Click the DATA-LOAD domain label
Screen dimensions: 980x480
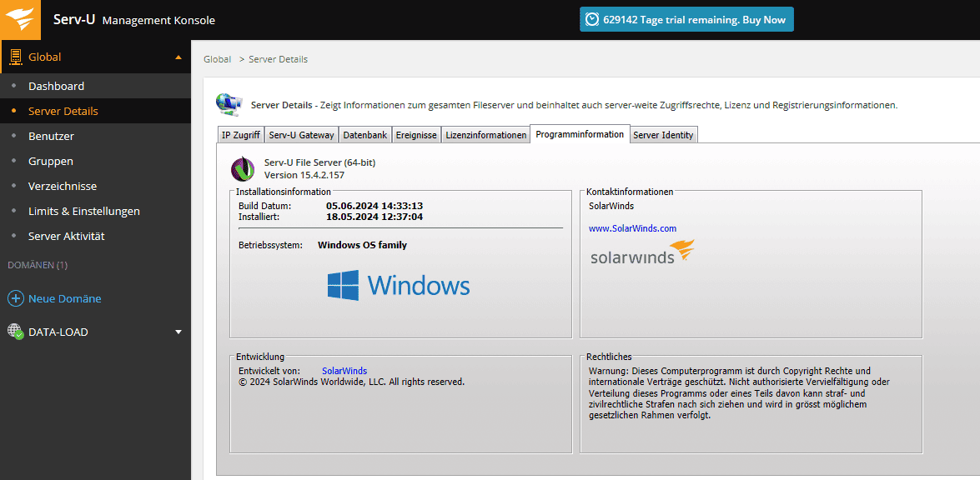coord(58,332)
